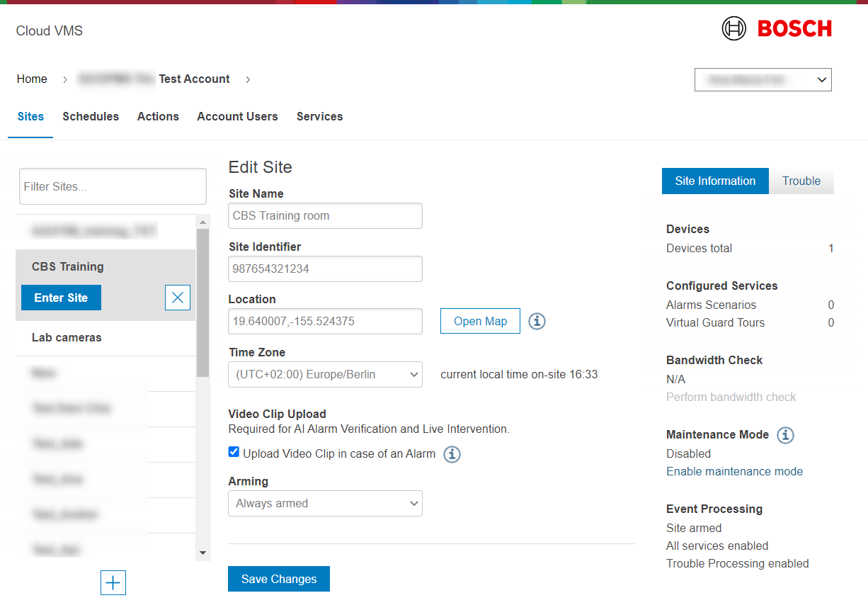Open the info icon next to Open Map

537,322
